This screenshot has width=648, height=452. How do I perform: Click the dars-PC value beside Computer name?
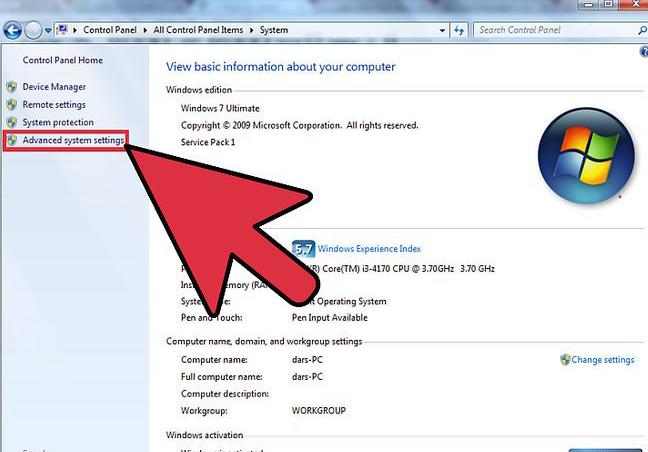pos(307,360)
